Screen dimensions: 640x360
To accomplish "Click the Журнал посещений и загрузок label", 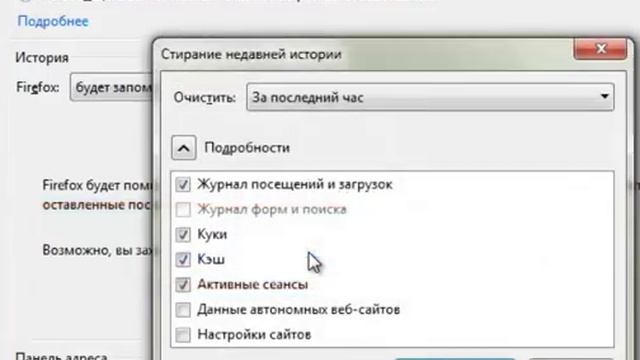I will 295,184.
